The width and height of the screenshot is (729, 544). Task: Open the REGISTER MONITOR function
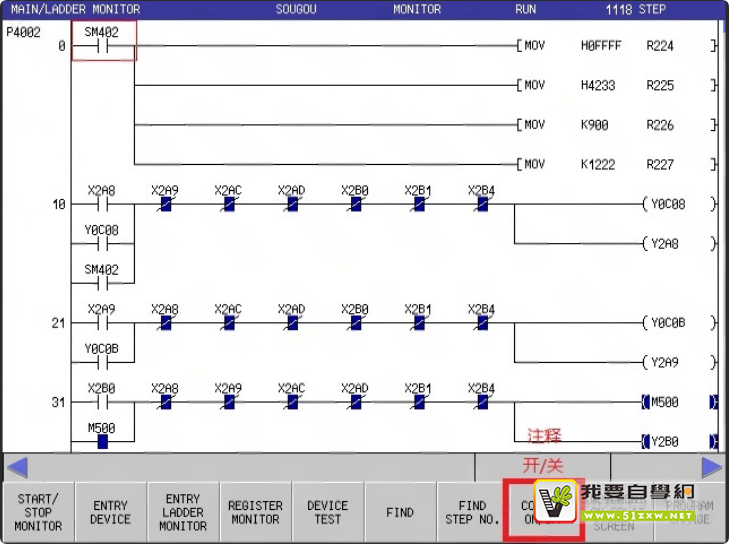(255, 512)
